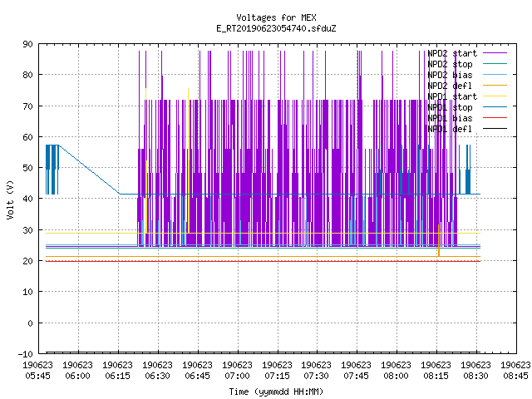Click the y-axis tick label 90
The width and height of the screenshot is (532, 399).
(x=27, y=44)
